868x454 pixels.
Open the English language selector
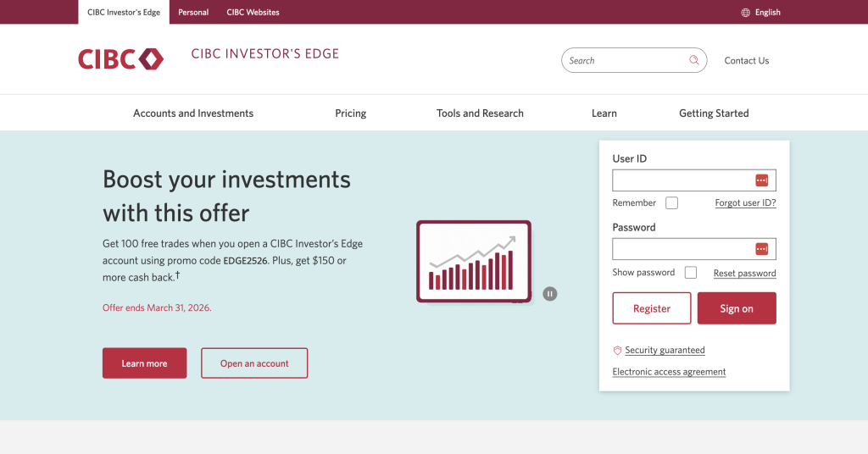(760, 13)
